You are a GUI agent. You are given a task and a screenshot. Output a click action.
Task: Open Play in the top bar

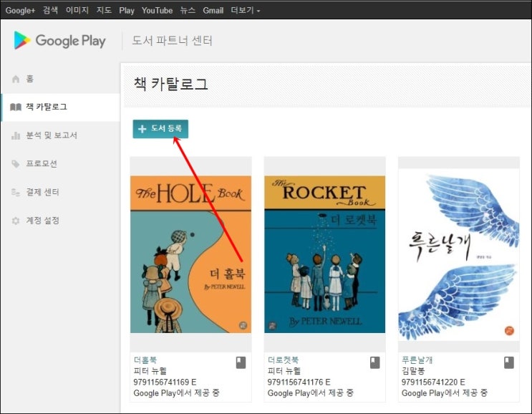[127, 11]
